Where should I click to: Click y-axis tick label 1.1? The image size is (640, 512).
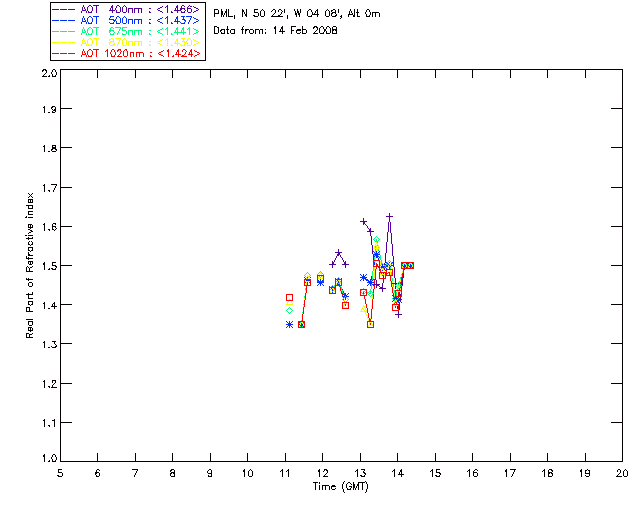(49, 423)
